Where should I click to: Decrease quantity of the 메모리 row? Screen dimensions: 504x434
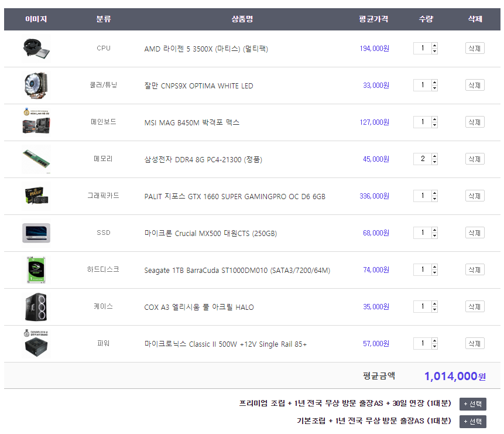click(434, 162)
